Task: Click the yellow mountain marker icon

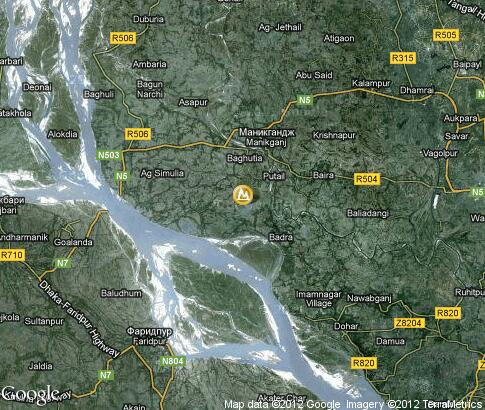Action: [x=243, y=195]
